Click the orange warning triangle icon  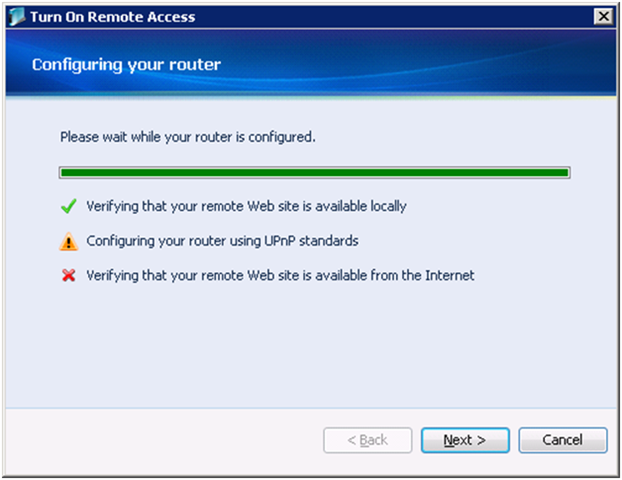click(68, 241)
